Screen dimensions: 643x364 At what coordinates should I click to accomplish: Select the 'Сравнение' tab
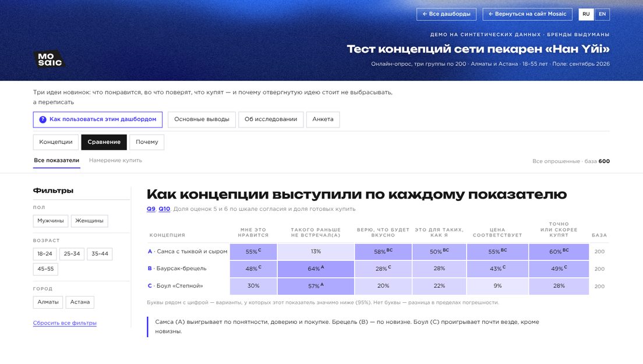point(104,142)
